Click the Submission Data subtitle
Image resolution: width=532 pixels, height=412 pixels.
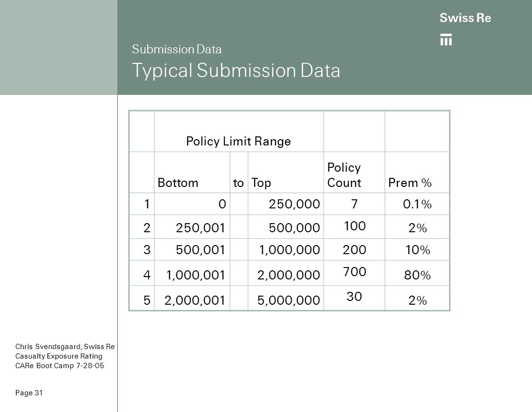pos(176,49)
